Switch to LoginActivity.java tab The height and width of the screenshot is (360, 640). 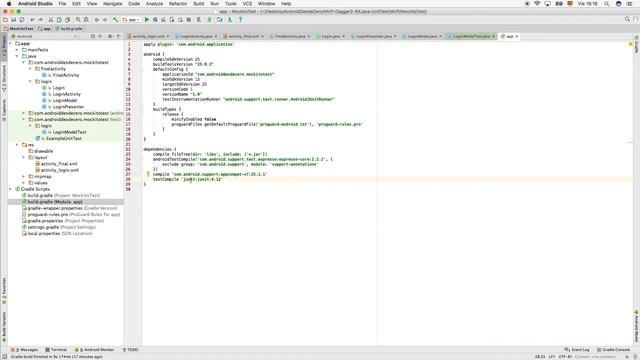point(197,36)
